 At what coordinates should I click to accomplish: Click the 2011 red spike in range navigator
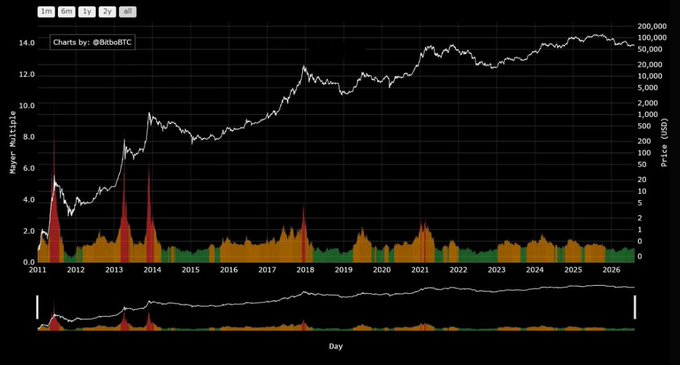[x=55, y=322]
